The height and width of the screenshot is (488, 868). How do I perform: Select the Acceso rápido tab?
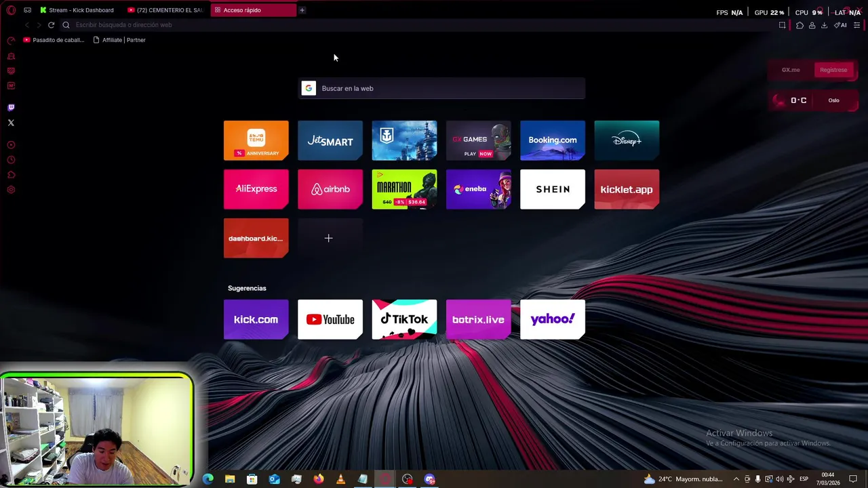253,10
